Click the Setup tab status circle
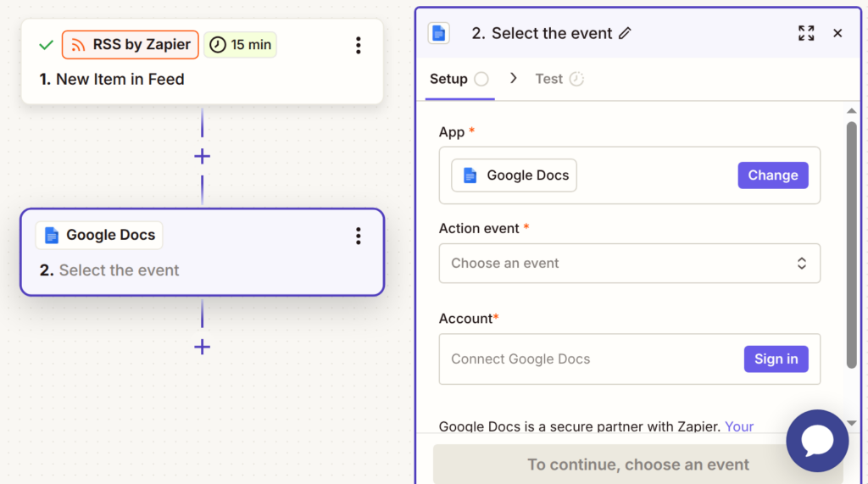Image resolution: width=868 pixels, height=484 pixels. 481,79
